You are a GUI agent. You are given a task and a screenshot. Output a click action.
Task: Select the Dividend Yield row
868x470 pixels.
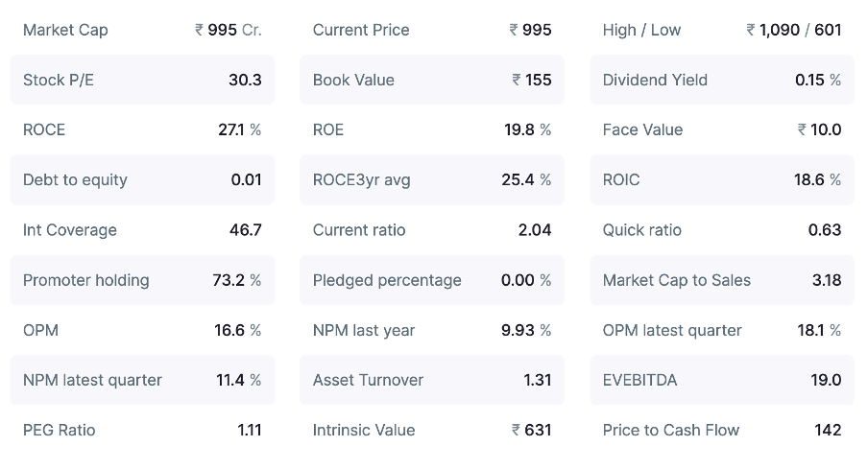722,80
